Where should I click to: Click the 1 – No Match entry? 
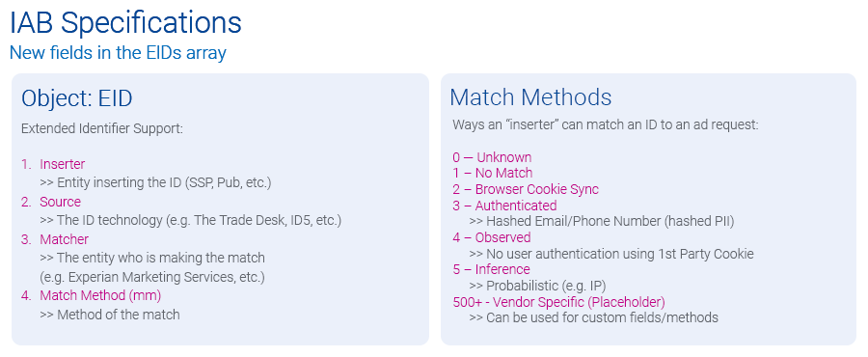[x=492, y=173]
